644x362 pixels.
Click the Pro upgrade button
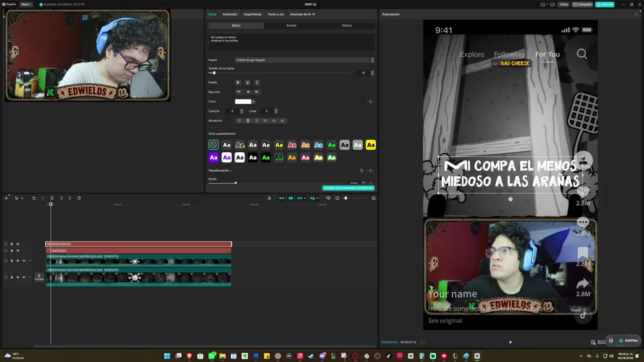(x=563, y=5)
